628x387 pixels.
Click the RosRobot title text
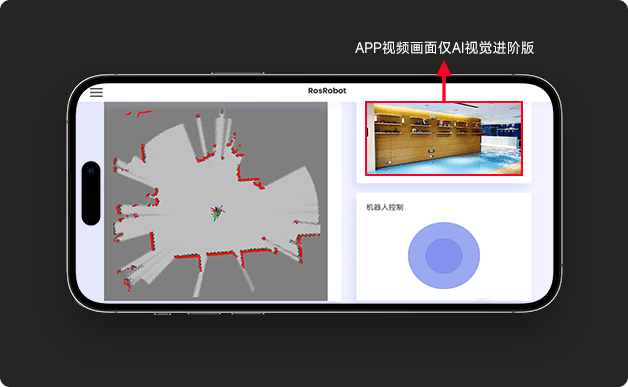(327, 91)
